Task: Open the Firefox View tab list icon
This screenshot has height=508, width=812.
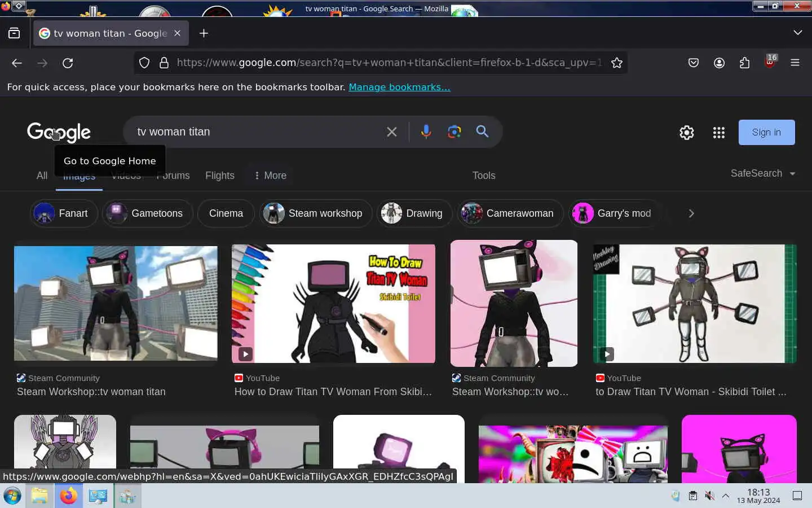Action: [14, 33]
